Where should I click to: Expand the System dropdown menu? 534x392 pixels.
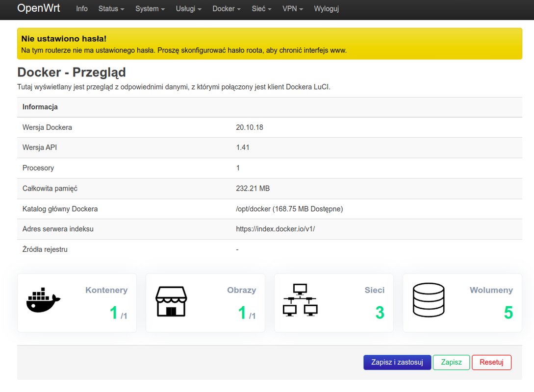150,9
